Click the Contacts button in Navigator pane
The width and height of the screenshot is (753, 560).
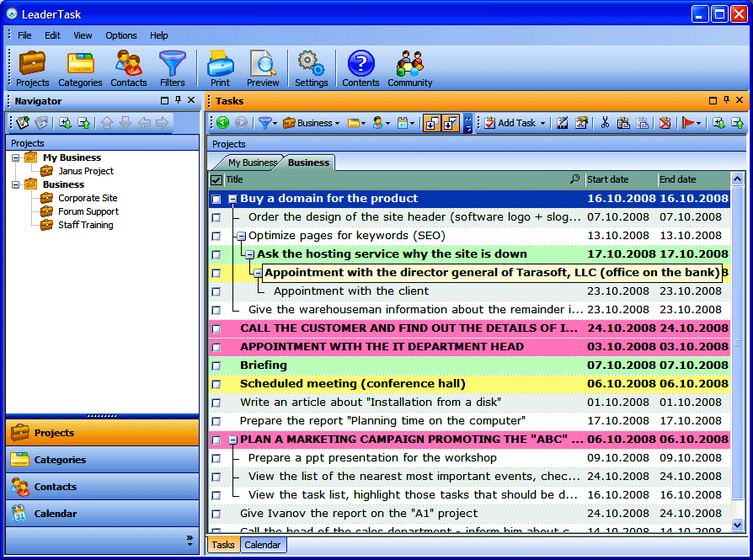pyautogui.click(x=102, y=487)
